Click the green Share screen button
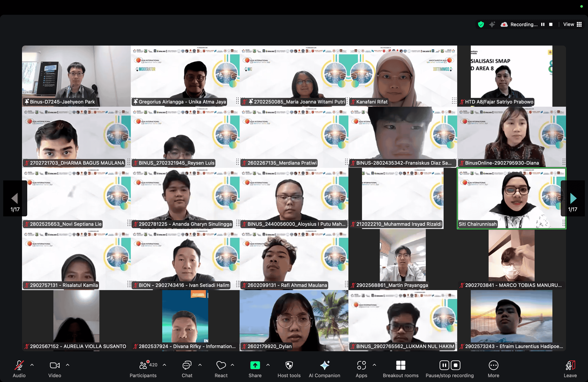Image resolution: width=588 pixels, height=382 pixels. pos(255,365)
